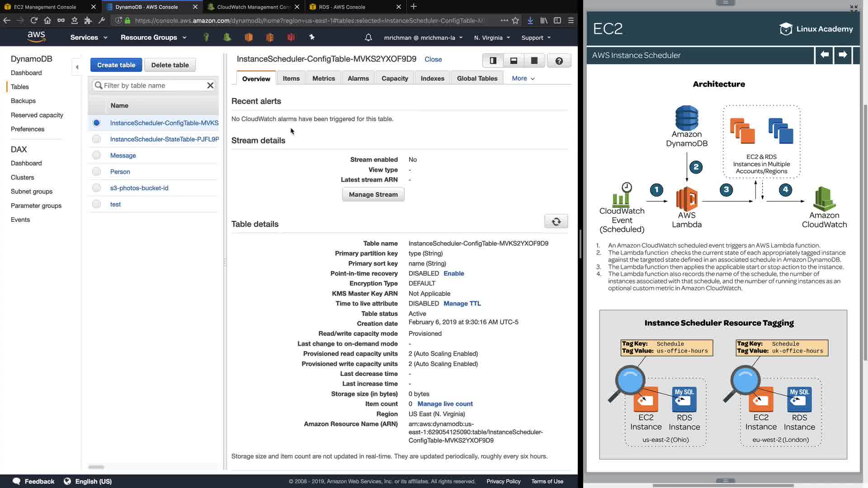Screen dimensions: 868x488
Task: Open the Capacity tab
Action: click(x=394, y=78)
